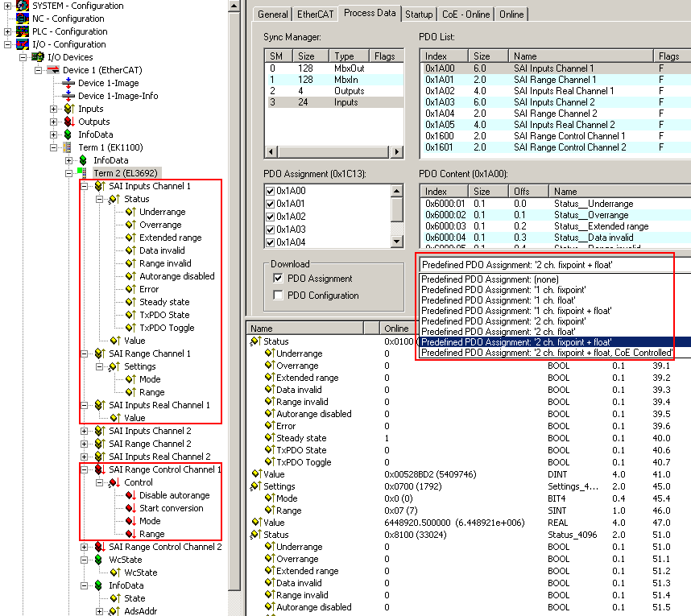The width and height of the screenshot is (691, 616).
Task: Select the SM 2 Outputs row in Sync Manager
Action: tap(333, 91)
